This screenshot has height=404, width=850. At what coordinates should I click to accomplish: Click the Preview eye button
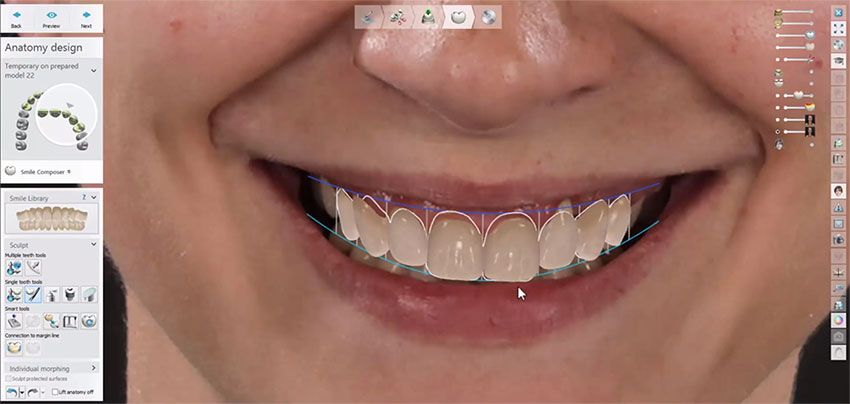coord(51,19)
